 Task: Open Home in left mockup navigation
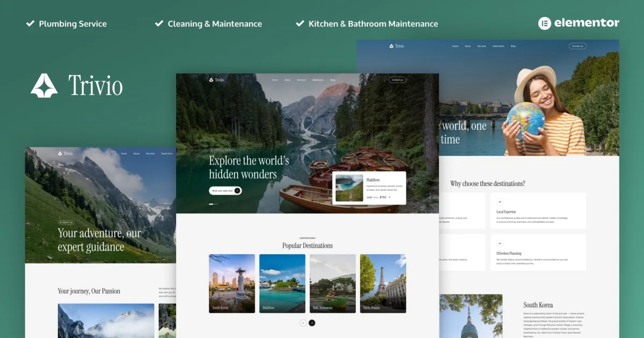124,153
